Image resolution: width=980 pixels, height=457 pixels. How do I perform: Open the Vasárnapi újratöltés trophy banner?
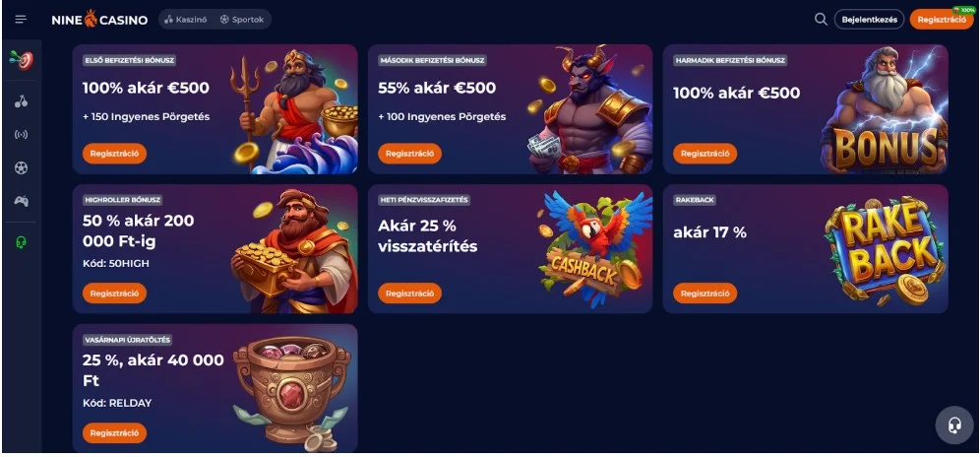(215, 388)
